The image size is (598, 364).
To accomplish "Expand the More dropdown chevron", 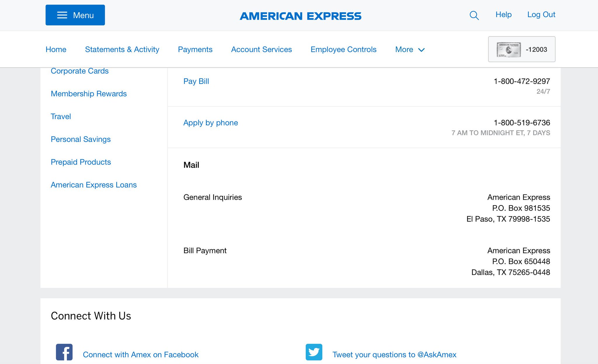I will click(x=421, y=50).
